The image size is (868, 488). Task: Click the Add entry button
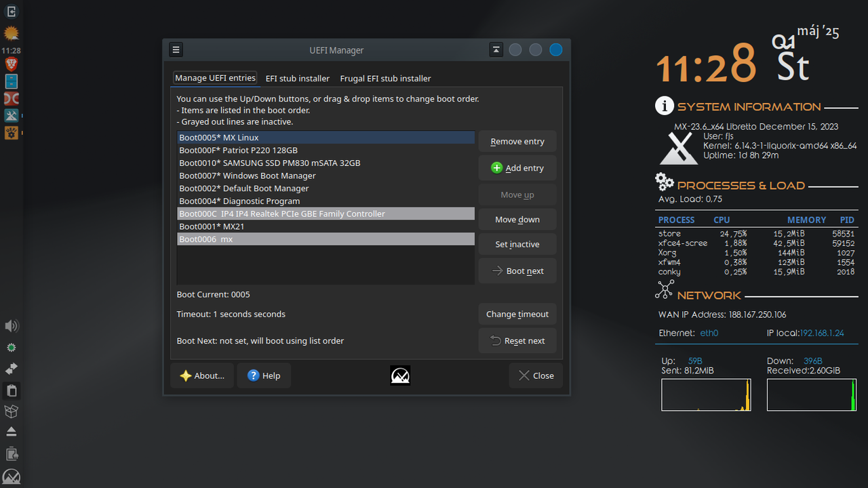point(517,168)
